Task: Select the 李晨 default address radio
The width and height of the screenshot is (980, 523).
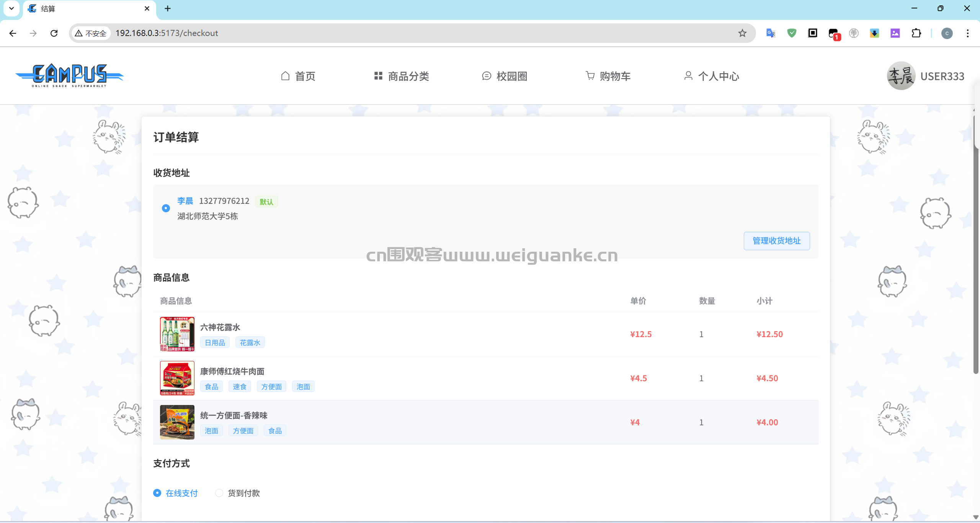Action: click(x=166, y=208)
